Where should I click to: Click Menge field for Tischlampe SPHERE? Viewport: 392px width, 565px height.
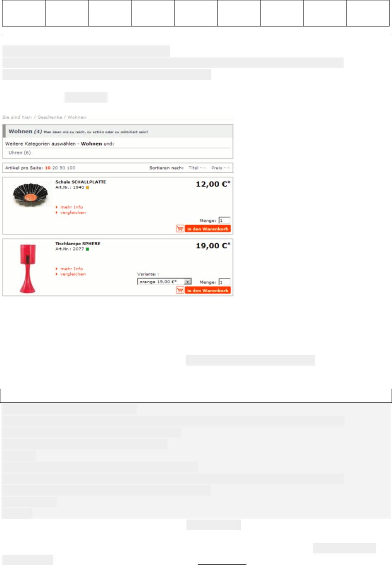point(225,282)
